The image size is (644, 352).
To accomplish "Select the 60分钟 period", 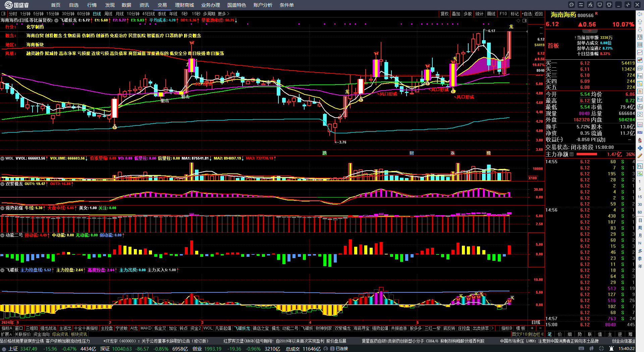I will [x=84, y=14].
